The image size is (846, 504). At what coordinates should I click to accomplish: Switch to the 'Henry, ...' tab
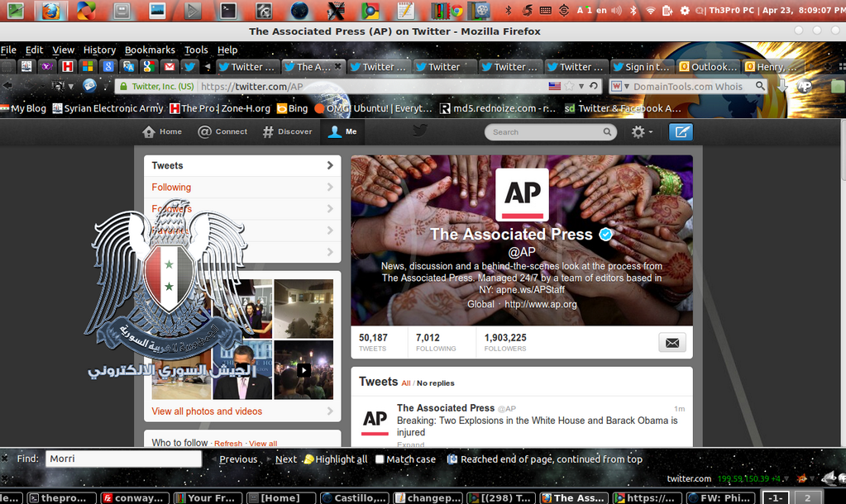point(772,67)
